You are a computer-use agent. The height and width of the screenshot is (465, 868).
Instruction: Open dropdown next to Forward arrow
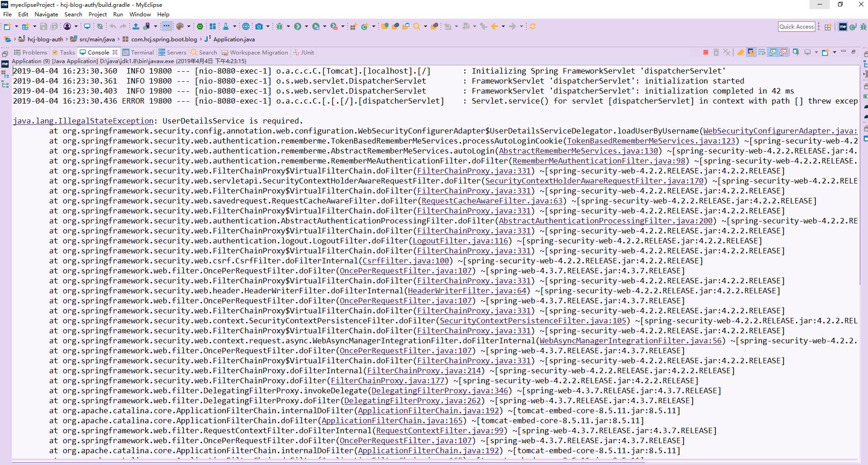(x=521, y=27)
